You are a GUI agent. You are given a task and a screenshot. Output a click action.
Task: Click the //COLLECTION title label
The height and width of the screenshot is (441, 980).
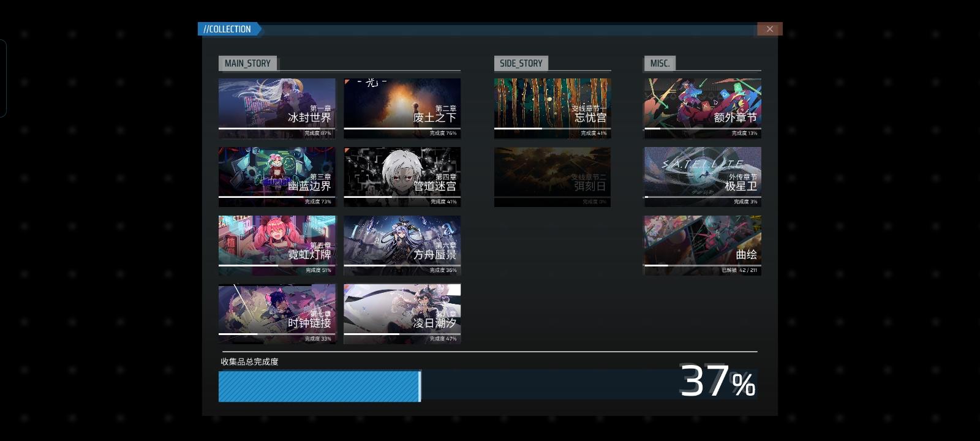[228, 29]
